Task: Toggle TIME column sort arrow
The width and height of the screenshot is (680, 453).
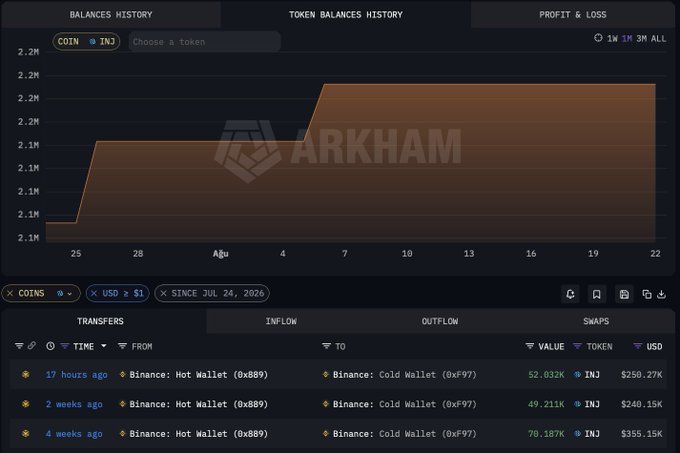Action: coord(104,346)
